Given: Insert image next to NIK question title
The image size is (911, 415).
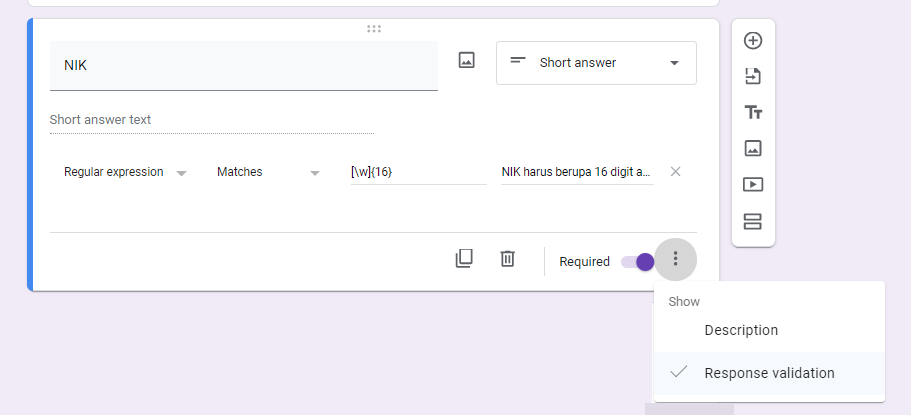Looking at the screenshot, I should click(x=467, y=60).
